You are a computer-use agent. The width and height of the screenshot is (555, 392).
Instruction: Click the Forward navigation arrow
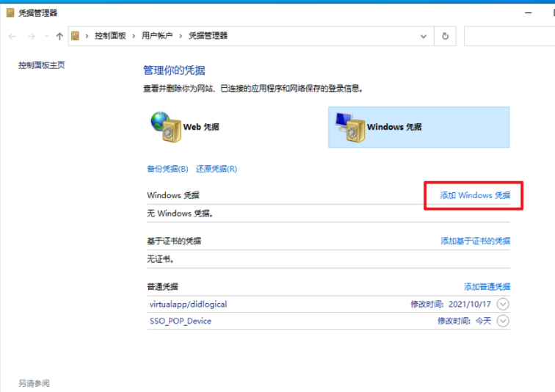(31, 36)
